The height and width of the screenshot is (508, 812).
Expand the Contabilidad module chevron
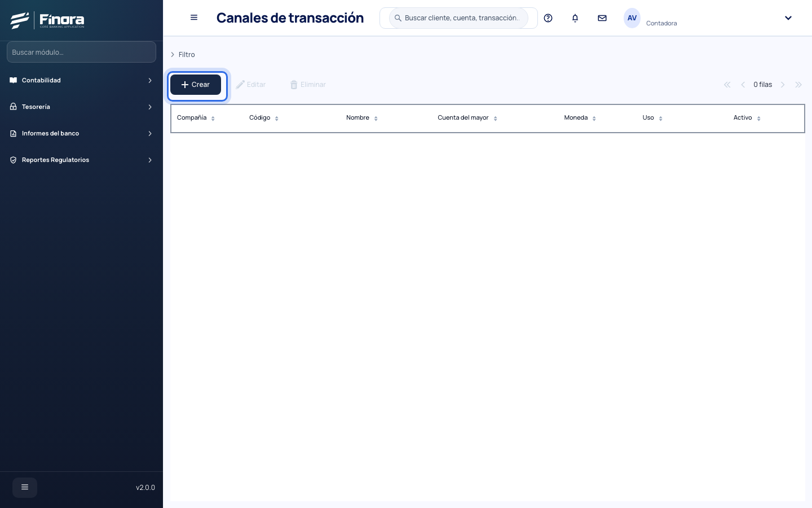click(x=150, y=80)
